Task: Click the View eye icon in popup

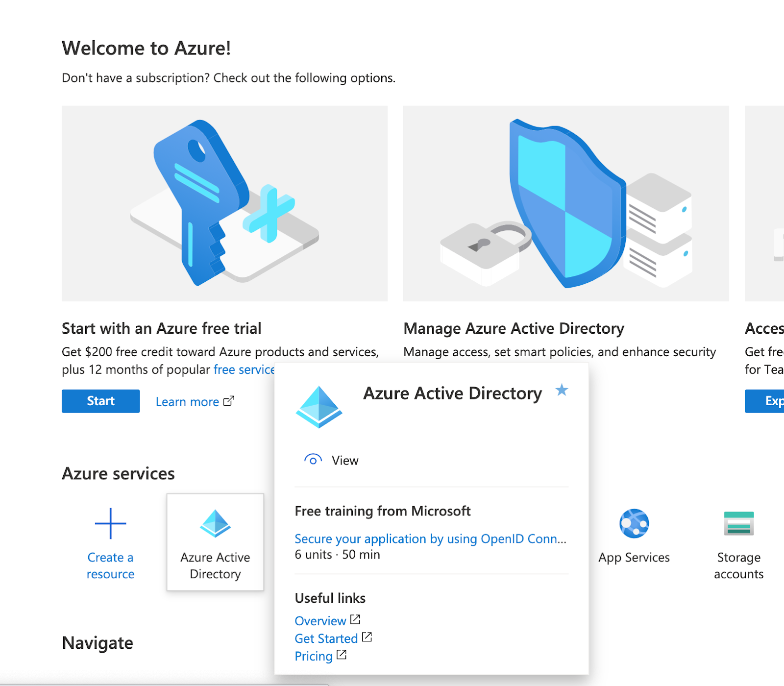Action: coord(313,460)
